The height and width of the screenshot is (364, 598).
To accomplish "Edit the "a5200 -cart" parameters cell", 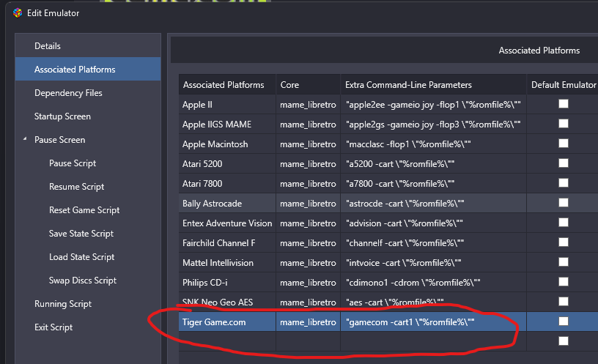I will 433,164.
